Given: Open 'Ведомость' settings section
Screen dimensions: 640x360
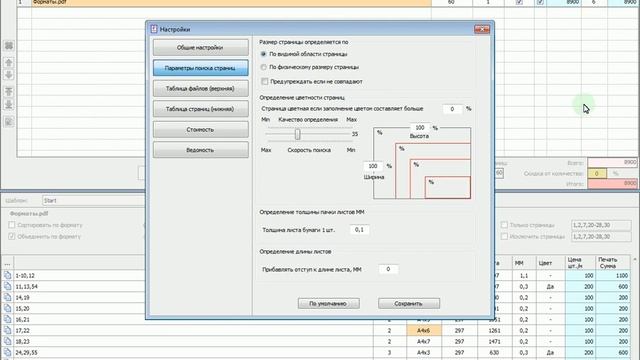Looking at the screenshot, I should (x=200, y=150).
